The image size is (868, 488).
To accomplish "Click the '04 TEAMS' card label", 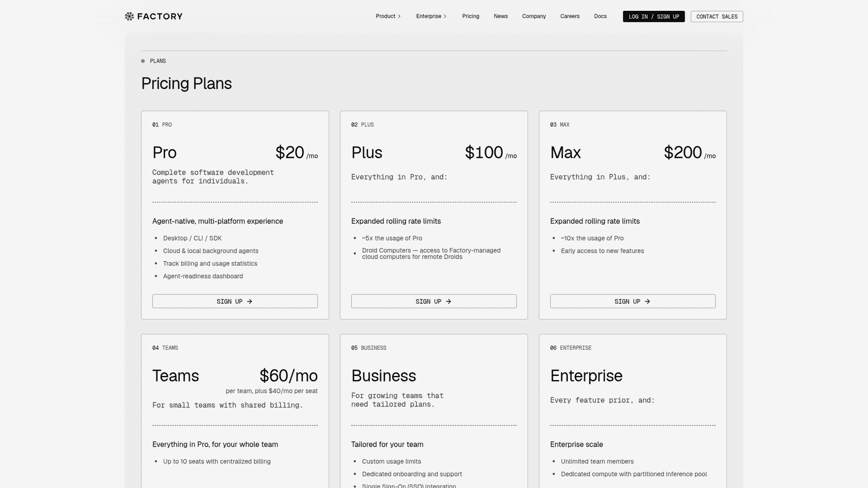I will (x=165, y=348).
